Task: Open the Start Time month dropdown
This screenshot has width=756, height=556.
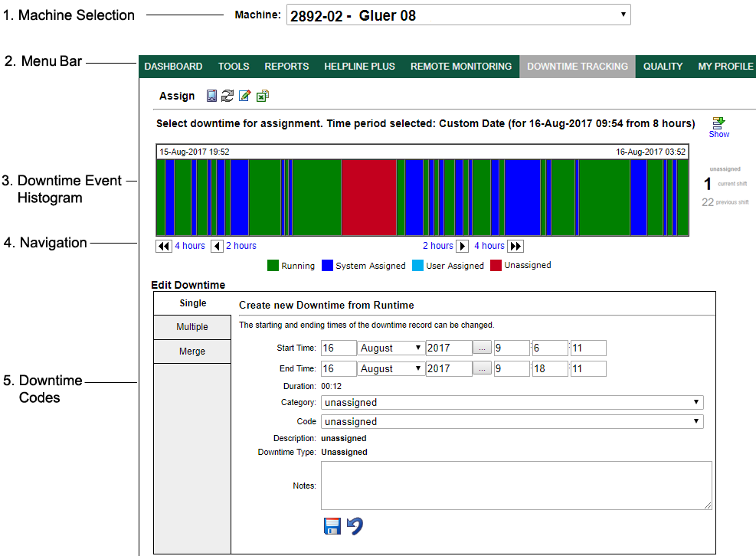Action: pyautogui.click(x=391, y=348)
